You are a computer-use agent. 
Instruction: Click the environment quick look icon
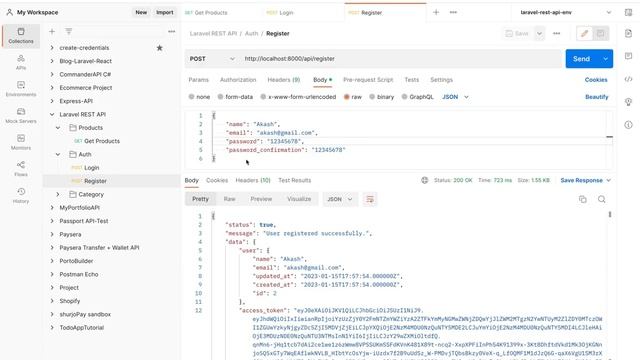(629, 12)
